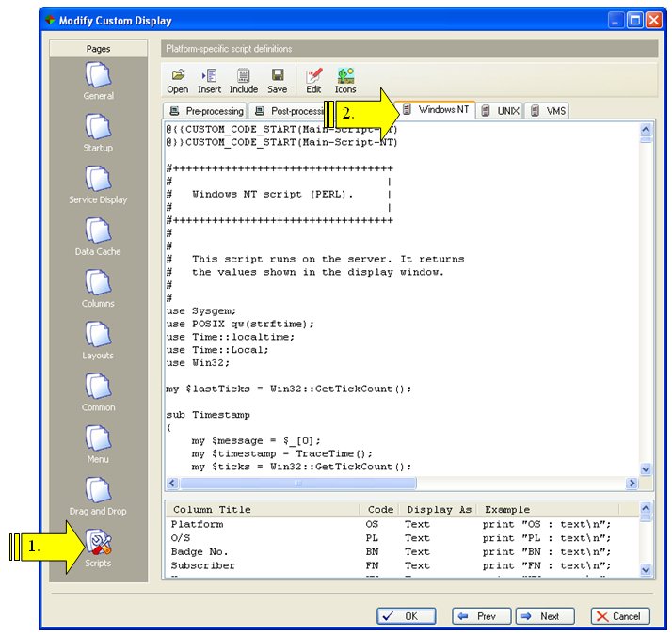Select the VMS script tab
The image size is (672, 635).
tap(548, 111)
